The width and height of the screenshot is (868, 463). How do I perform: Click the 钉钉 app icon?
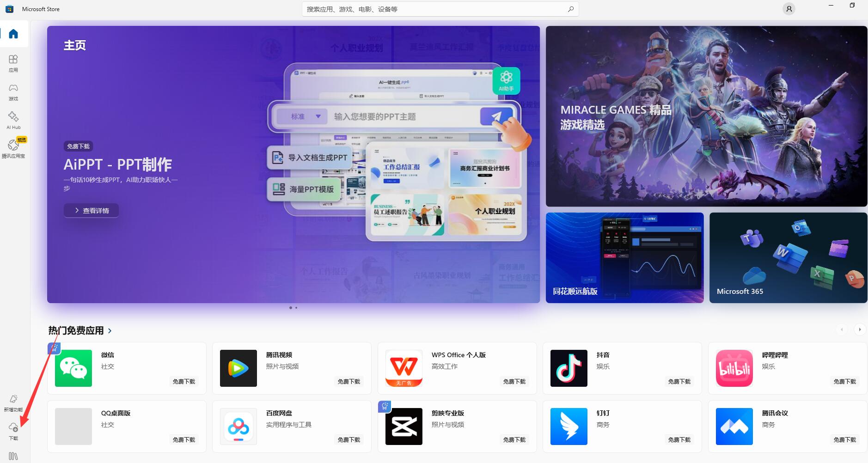point(569,426)
